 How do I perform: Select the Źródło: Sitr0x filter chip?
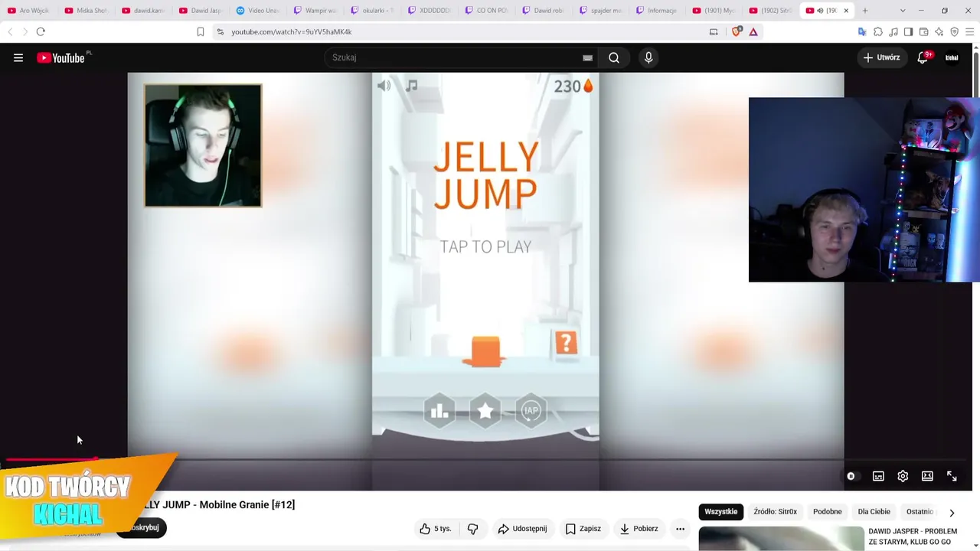pyautogui.click(x=775, y=512)
